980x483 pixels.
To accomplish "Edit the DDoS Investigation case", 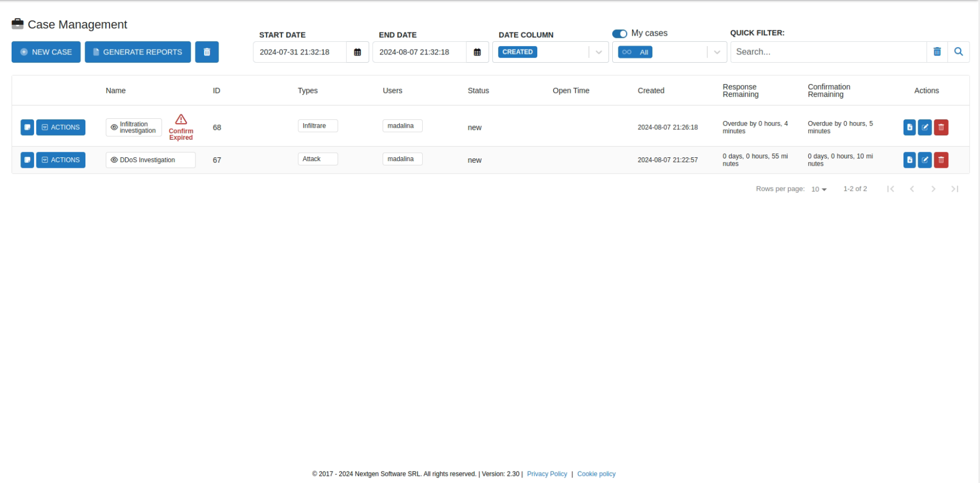I will [925, 160].
